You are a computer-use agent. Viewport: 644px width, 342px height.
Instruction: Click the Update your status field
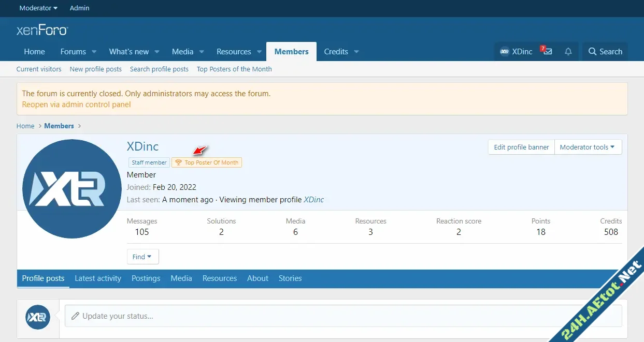tap(342, 316)
